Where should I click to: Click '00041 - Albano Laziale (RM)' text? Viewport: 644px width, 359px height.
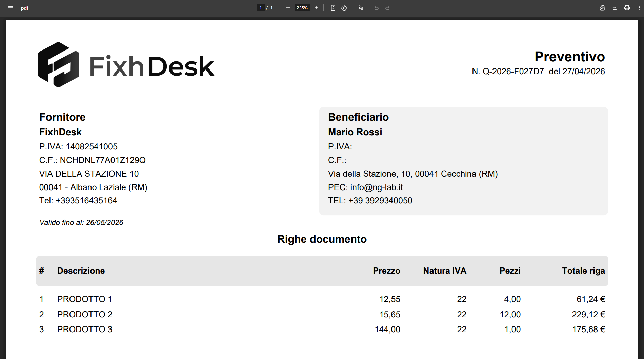(93, 187)
